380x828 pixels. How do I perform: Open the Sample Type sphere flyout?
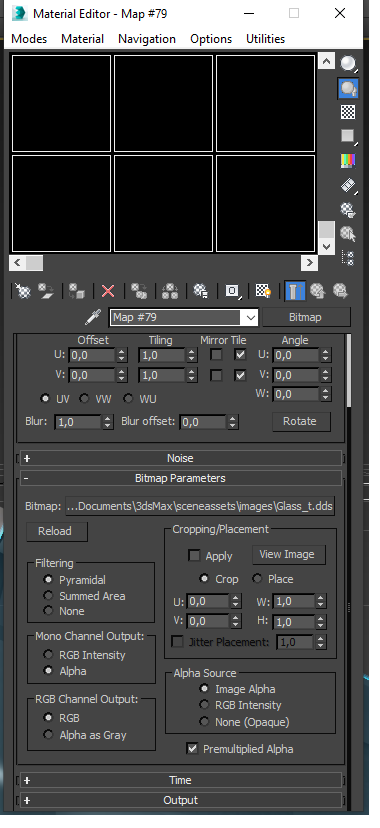(x=348, y=64)
